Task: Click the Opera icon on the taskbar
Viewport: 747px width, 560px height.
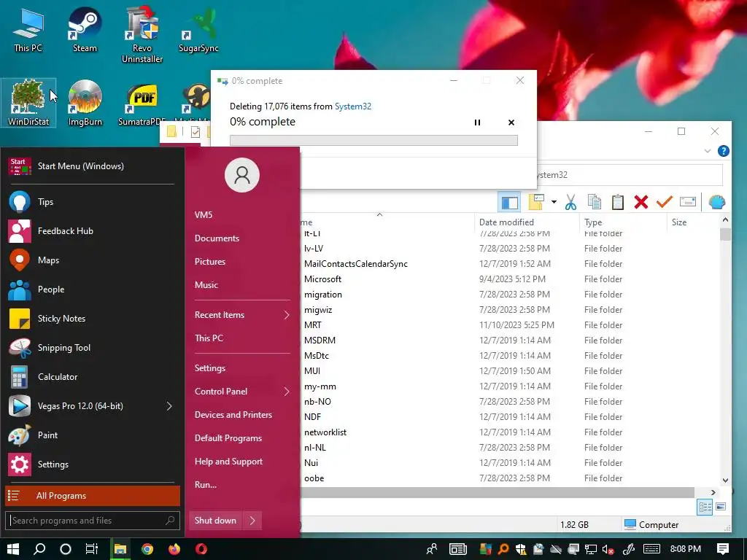Action: (201, 549)
